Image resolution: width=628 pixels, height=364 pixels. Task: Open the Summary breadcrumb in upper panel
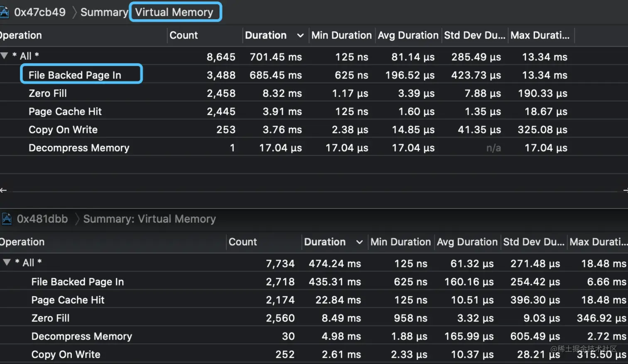coord(104,12)
